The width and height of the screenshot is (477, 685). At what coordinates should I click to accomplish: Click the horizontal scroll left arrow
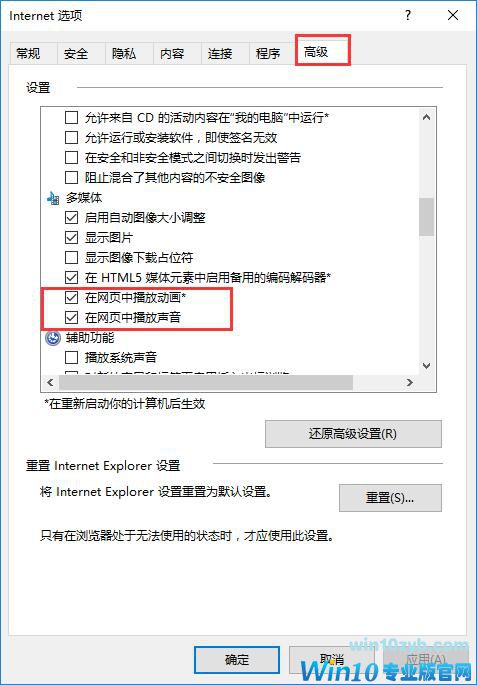(x=50, y=383)
